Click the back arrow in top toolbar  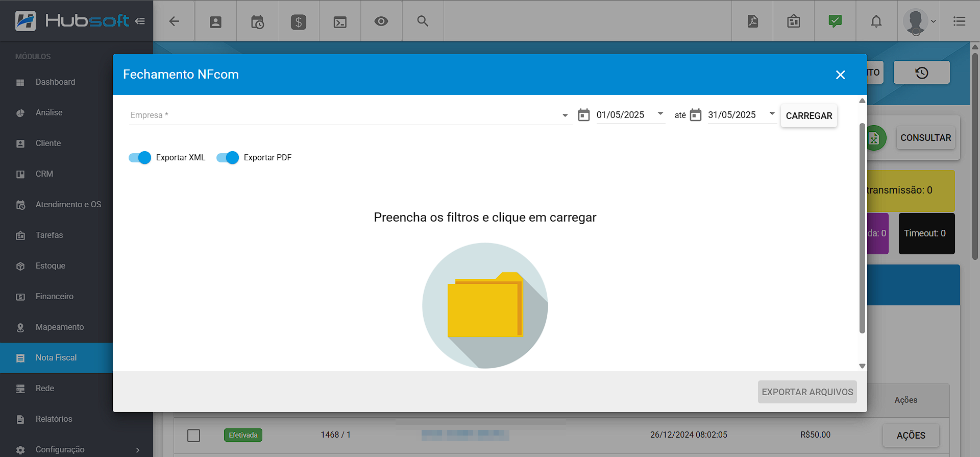coord(174,21)
